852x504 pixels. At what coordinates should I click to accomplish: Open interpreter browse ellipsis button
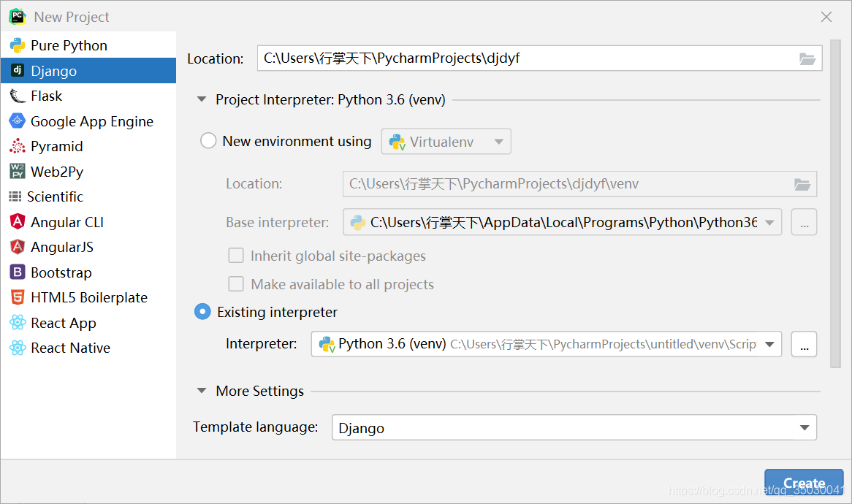804,344
